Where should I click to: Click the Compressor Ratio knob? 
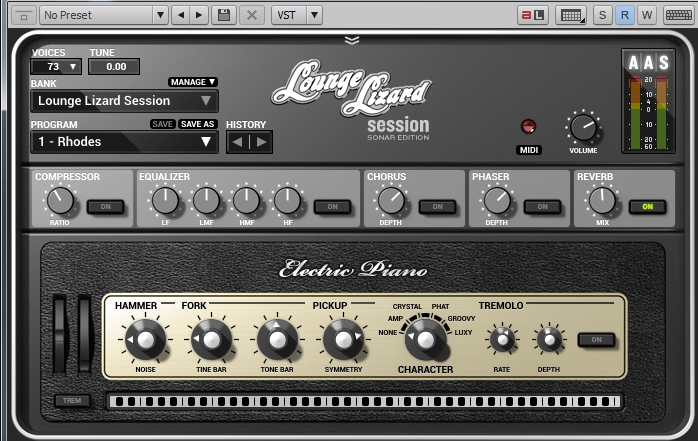tap(60, 200)
